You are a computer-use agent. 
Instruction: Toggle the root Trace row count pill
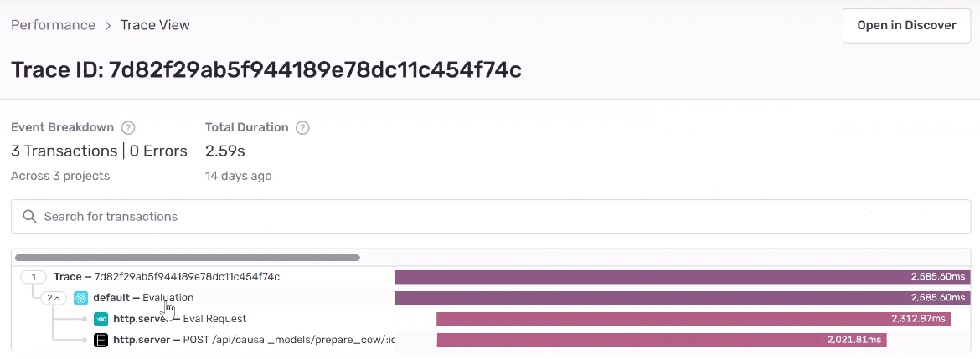(x=34, y=277)
